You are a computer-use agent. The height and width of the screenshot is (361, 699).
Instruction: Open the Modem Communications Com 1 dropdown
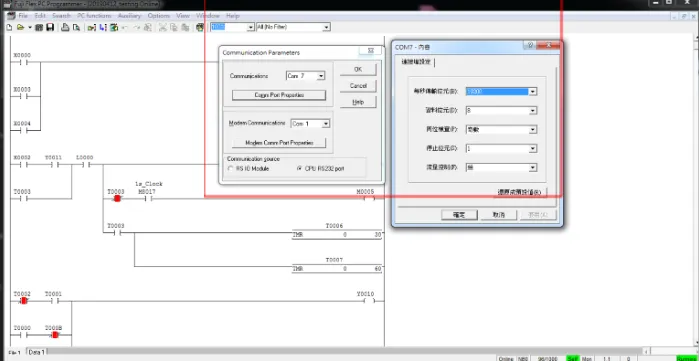pos(326,123)
